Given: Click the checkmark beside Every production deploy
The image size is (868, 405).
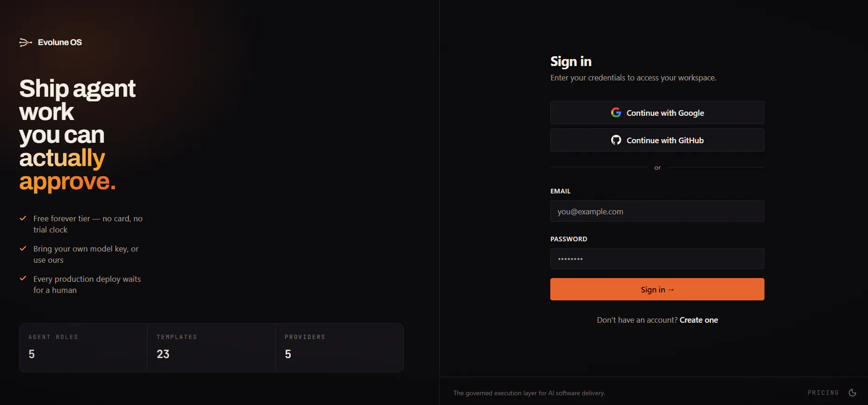Looking at the screenshot, I should [23, 279].
